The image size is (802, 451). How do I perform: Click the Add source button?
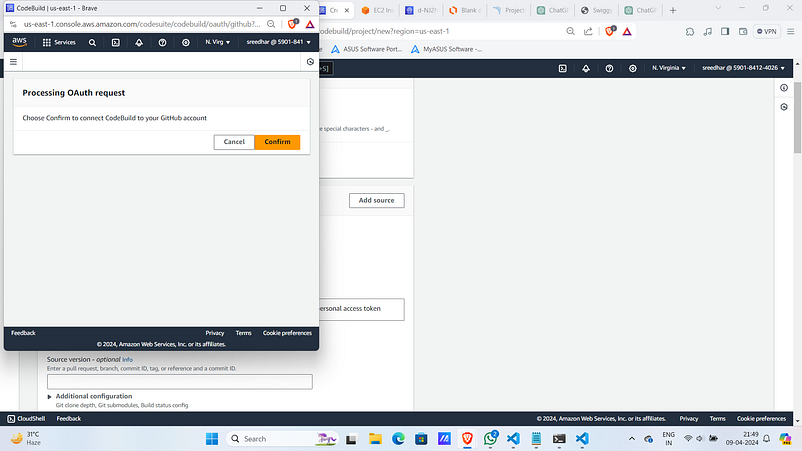point(376,200)
